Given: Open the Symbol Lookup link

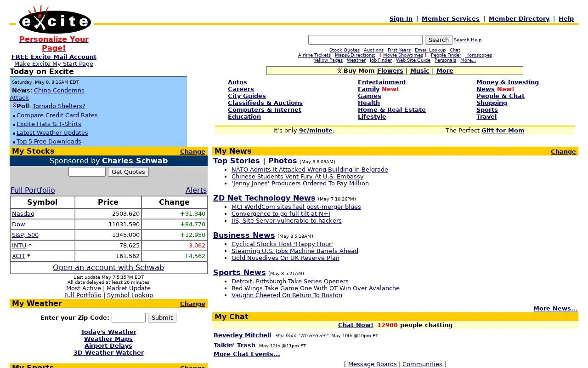Looking at the screenshot, I should (x=130, y=295).
